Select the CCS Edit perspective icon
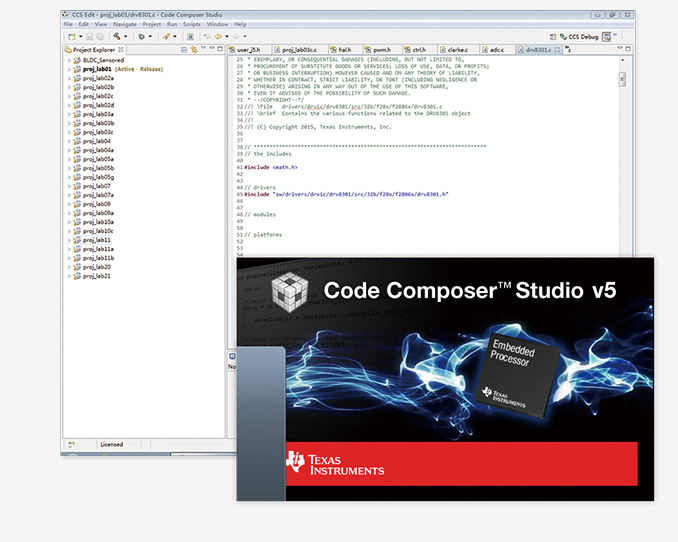 (x=607, y=37)
